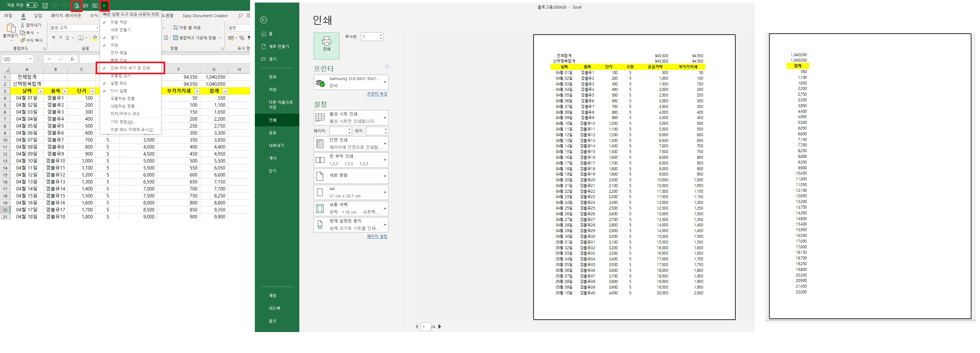The image size is (980, 353).
Task: Click the 페이지 설정 link
Action: tap(377, 236)
